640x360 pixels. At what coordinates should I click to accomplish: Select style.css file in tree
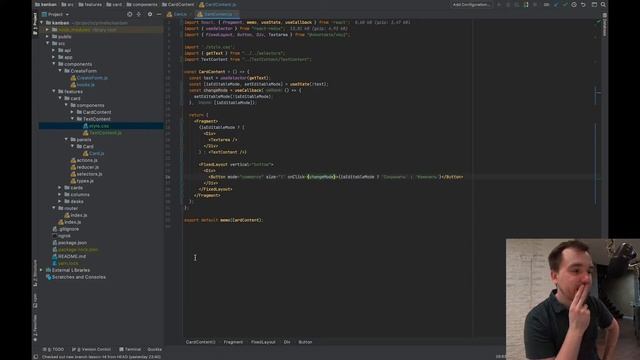96,126
